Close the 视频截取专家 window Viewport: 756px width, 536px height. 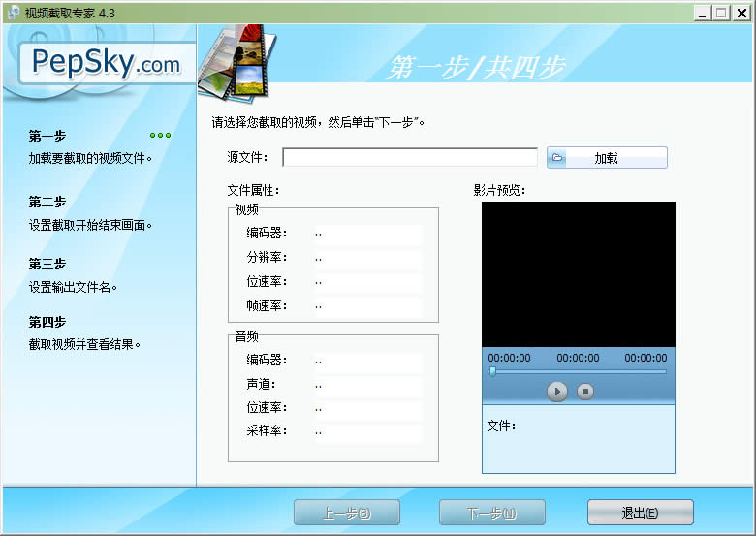[x=741, y=13]
